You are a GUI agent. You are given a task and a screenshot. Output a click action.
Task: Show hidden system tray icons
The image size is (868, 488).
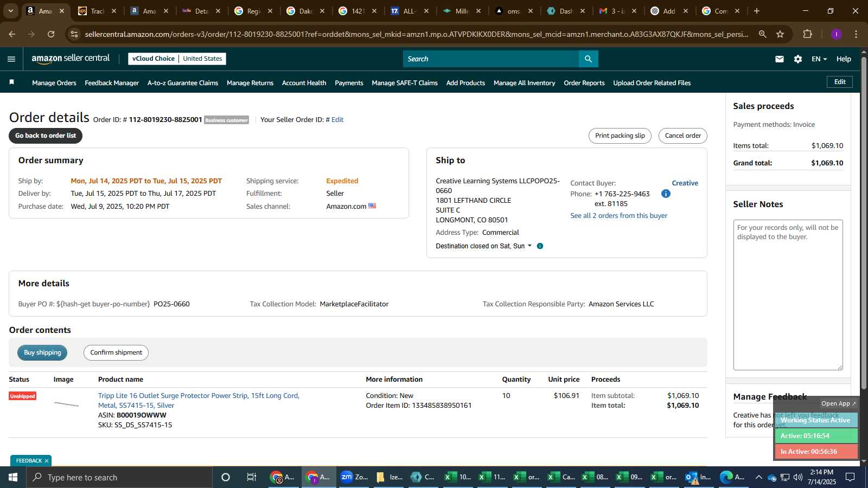coord(758,477)
